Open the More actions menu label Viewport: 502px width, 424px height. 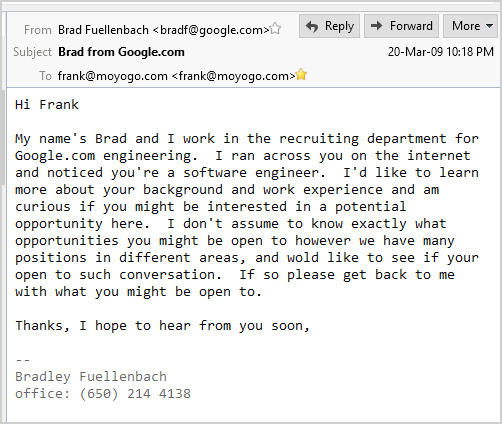(466, 26)
